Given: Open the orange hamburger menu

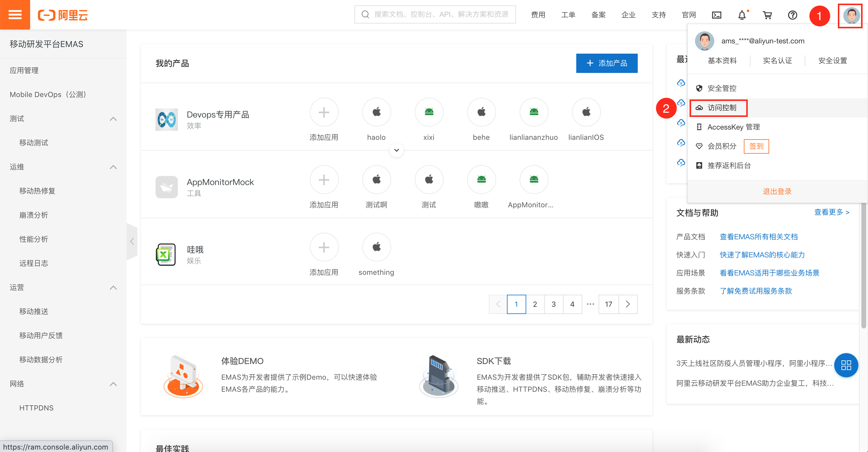Looking at the screenshot, I should tap(15, 15).
